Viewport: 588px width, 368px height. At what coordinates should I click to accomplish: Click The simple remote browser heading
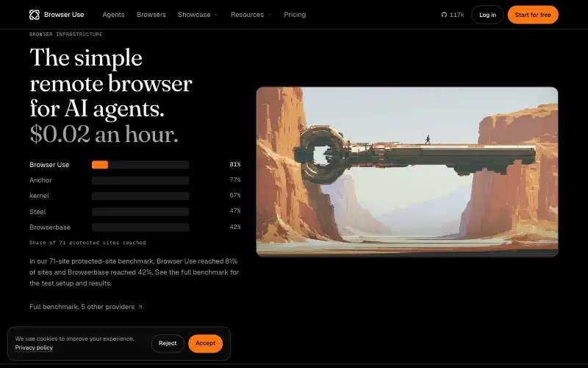click(111, 82)
